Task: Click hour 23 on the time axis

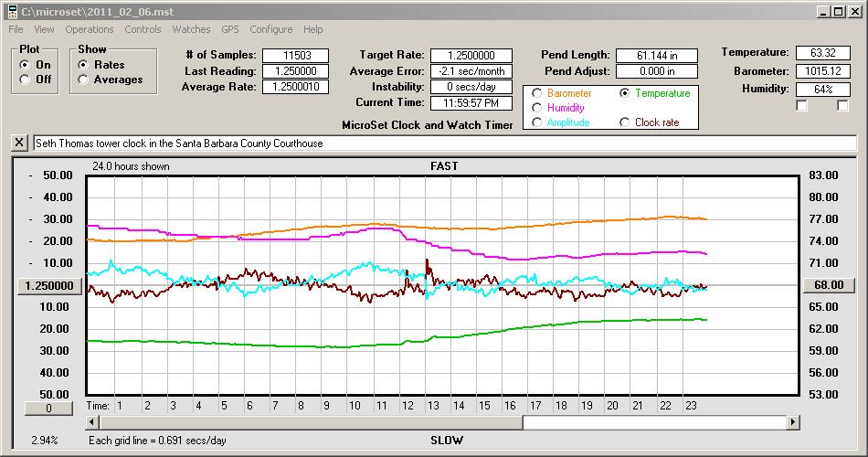Action: [691, 406]
